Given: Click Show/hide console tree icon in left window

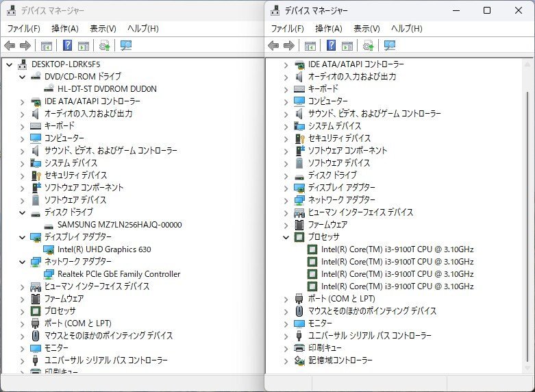Looking at the screenshot, I should click(47, 45).
